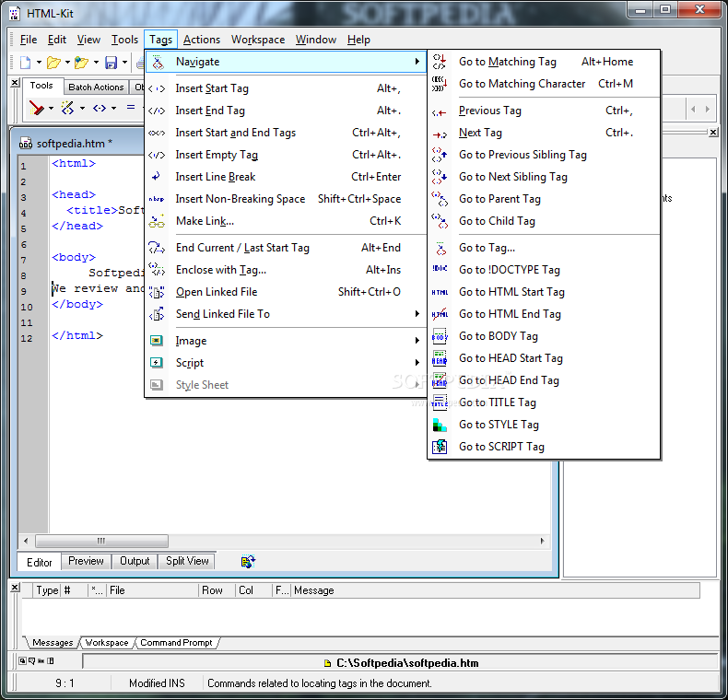Choose Go to Tag... menu item
Image resolution: width=728 pixels, height=700 pixels.
[544, 248]
